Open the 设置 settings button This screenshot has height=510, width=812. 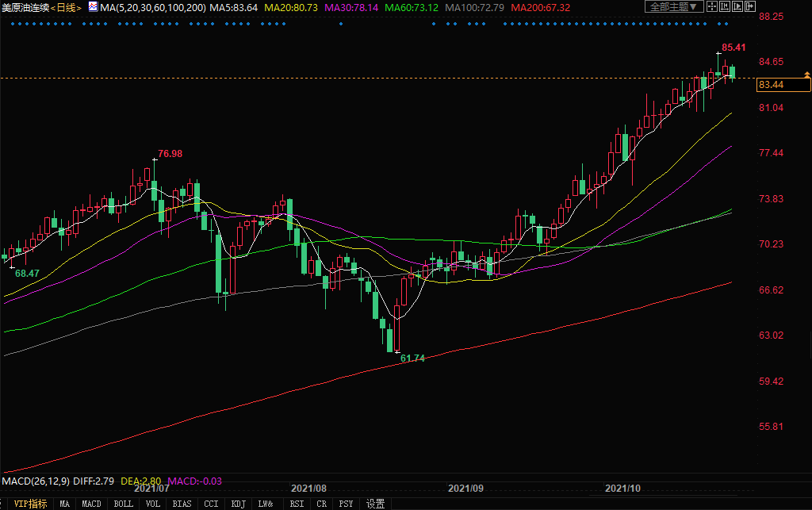(375, 504)
